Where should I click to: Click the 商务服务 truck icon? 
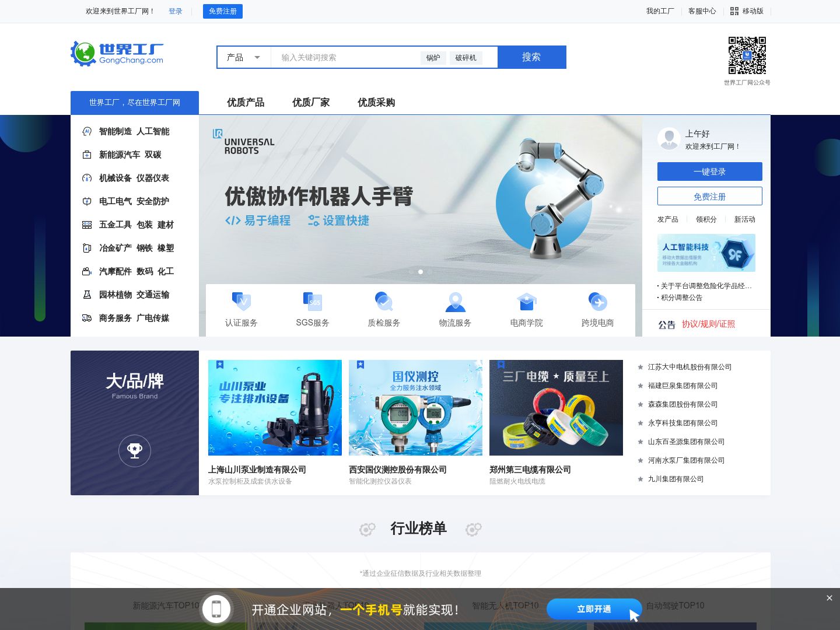point(87,318)
